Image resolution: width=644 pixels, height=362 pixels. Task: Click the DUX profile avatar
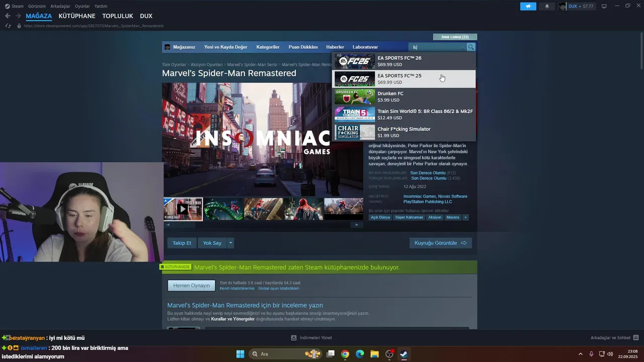click(562, 6)
